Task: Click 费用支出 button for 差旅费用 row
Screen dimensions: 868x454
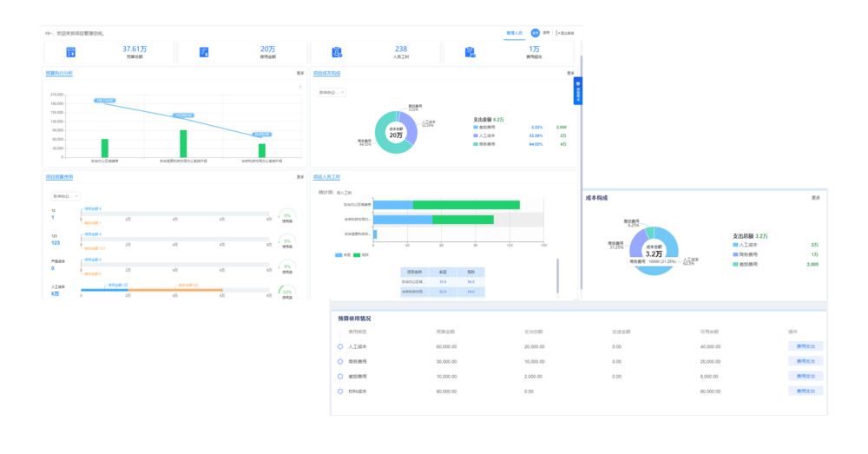Action: pyautogui.click(x=806, y=376)
